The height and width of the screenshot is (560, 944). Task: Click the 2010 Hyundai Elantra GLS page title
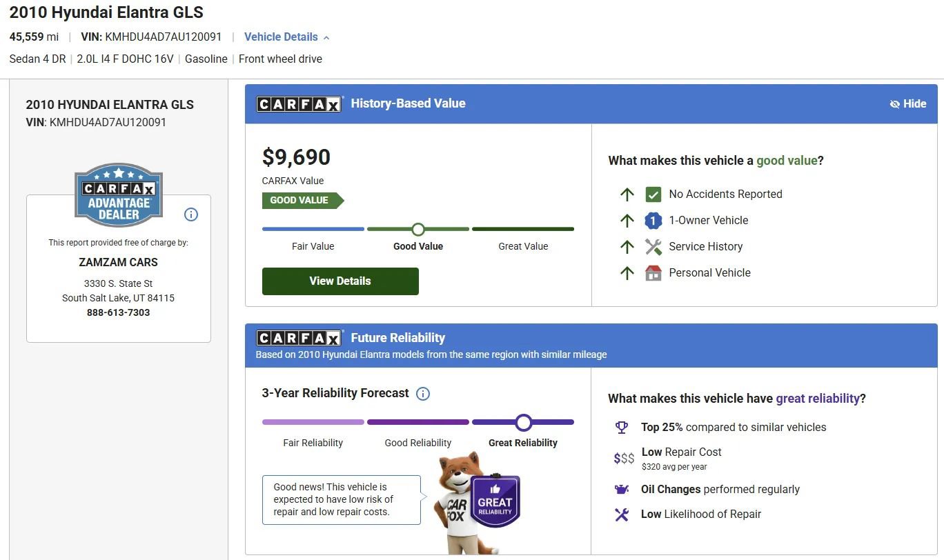(106, 12)
